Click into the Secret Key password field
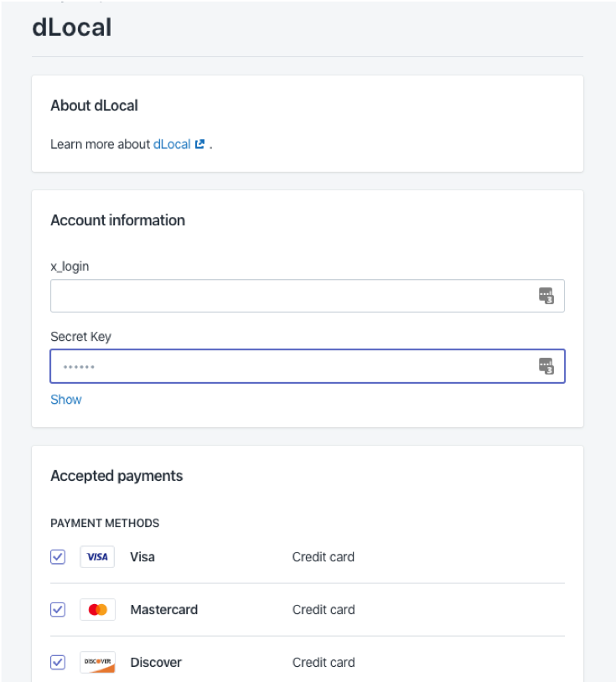 (308, 366)
